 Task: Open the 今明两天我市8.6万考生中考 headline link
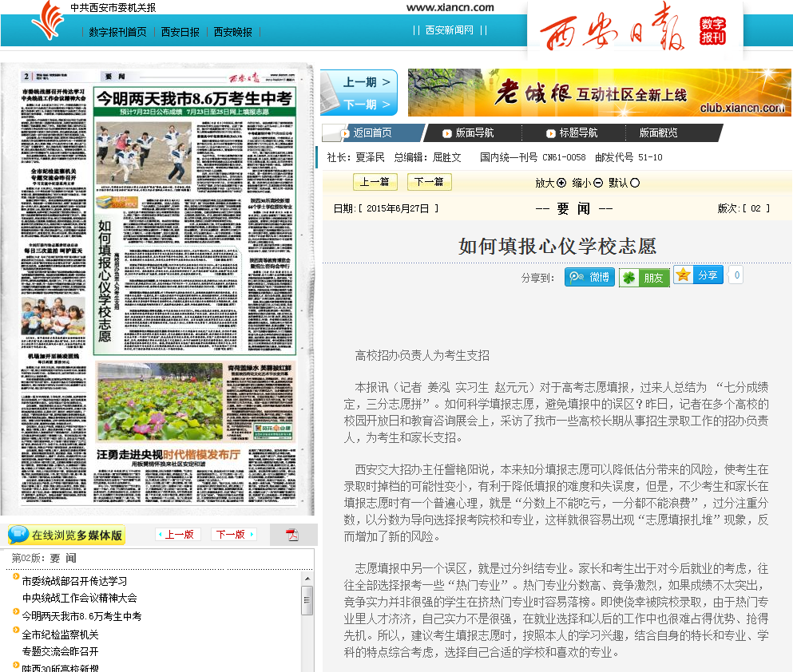81,616
